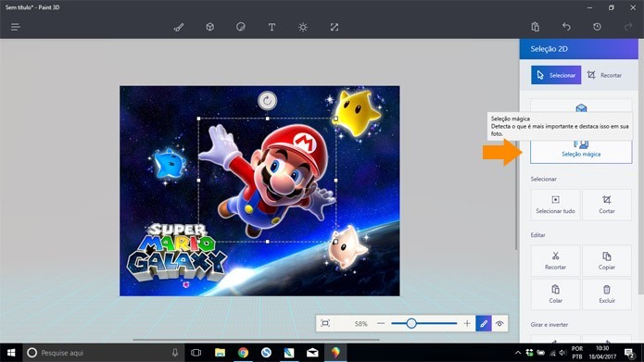The image size is (644, 362).
Task: Click the zoom slider handle
Action: point(411,323)
